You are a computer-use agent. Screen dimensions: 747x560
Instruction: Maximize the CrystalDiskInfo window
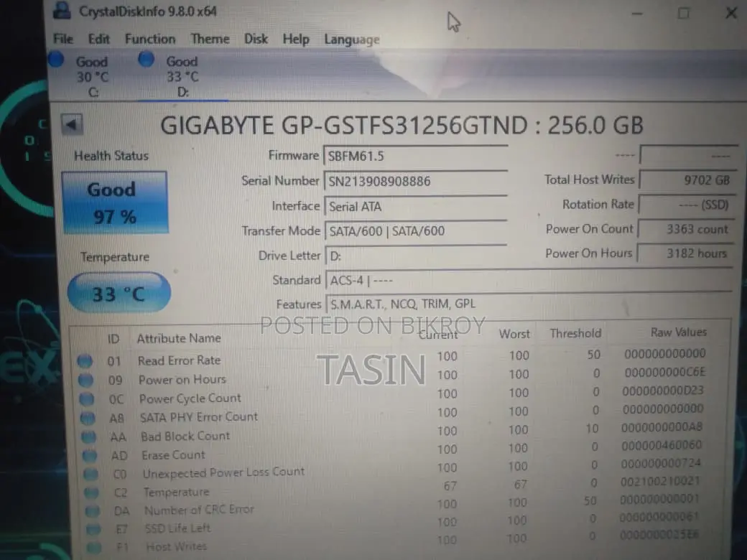684,14
